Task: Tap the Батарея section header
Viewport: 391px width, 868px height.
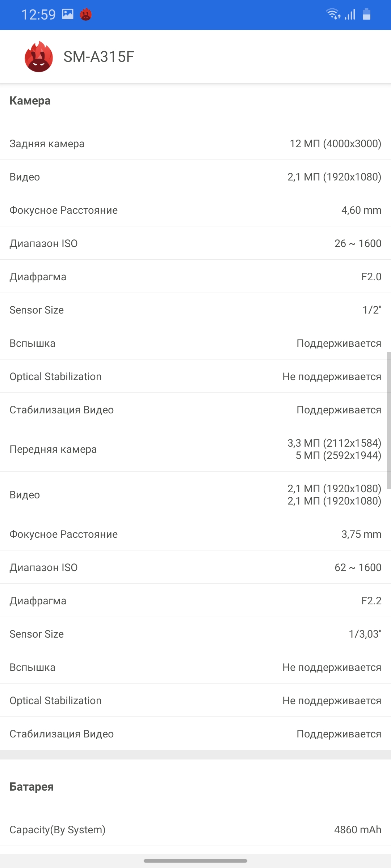Action: [x=31, y=787]
